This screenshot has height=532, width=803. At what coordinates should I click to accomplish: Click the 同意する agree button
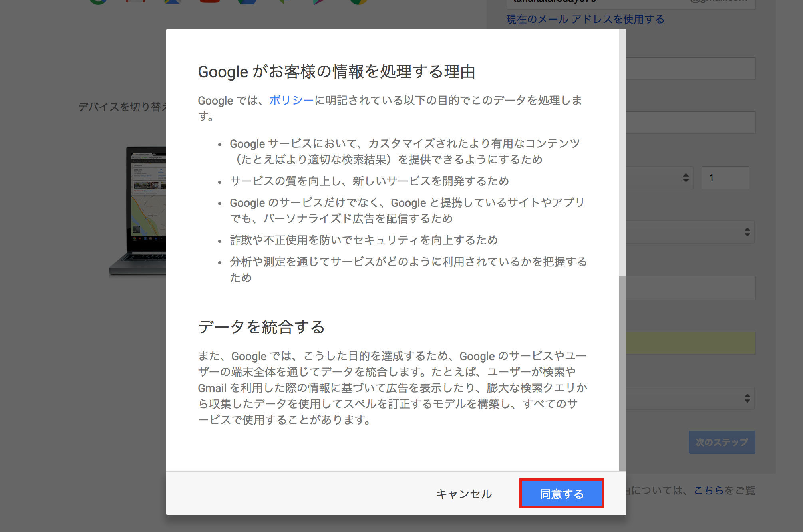[561, 494]
